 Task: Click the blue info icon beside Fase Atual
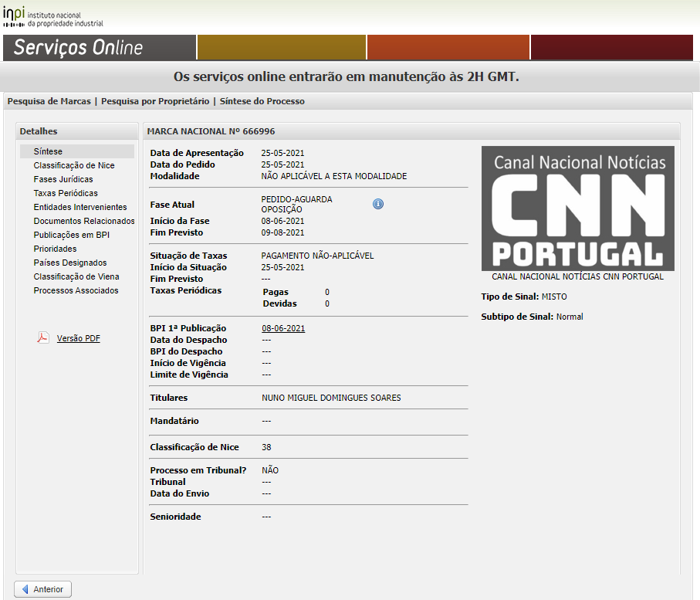(378, 204)
